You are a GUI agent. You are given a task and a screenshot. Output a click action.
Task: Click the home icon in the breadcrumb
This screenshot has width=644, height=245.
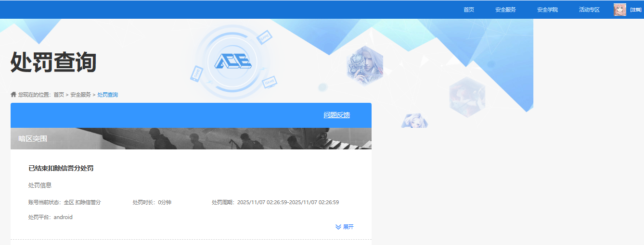(13, 95)
